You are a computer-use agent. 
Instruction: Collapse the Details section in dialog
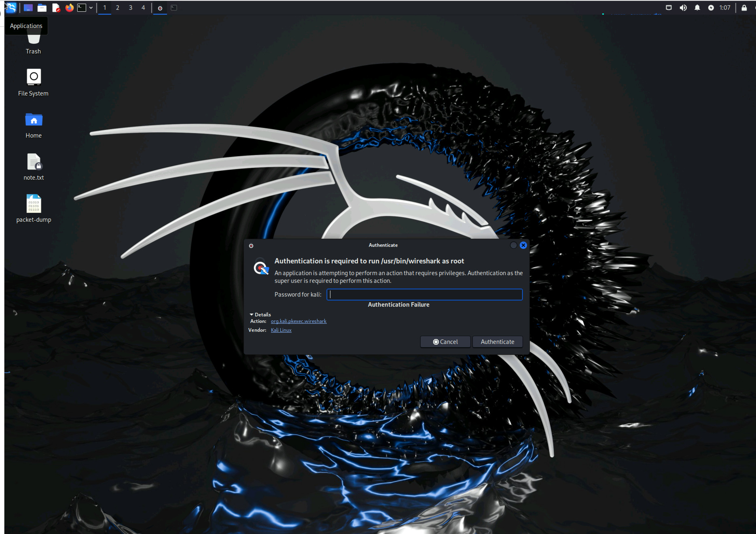[x=260, y=314]
